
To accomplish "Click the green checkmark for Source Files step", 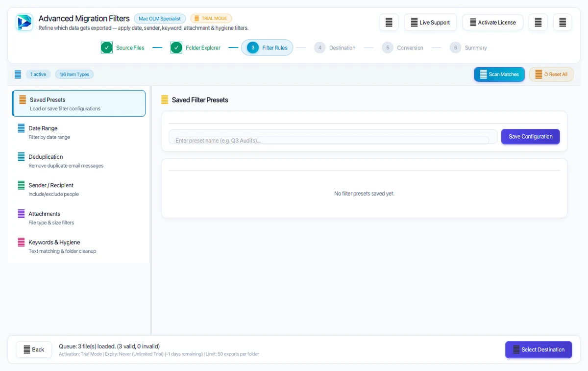I will click(x=107, y=48).
